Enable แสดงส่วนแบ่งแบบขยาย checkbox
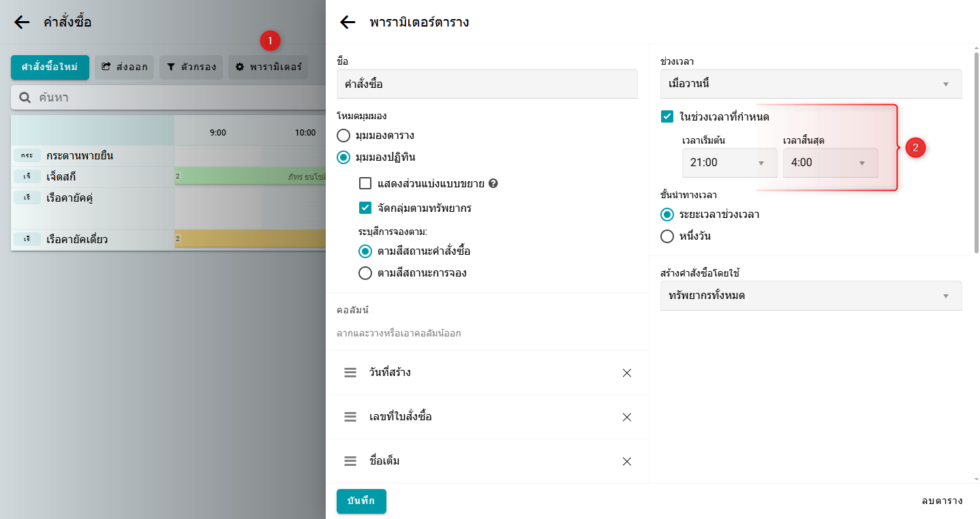The height and width of the screenshot is (519, 980). [366, 183]
